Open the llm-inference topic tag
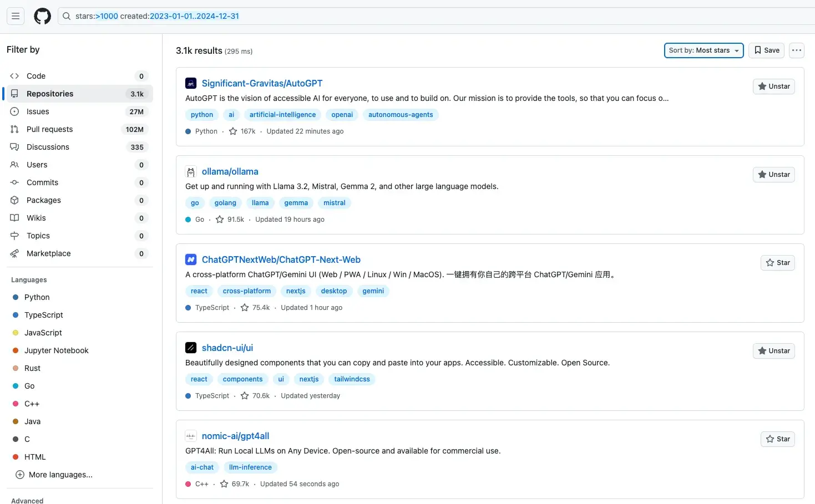The image size is (815, 504). click(x=250, y=467)
